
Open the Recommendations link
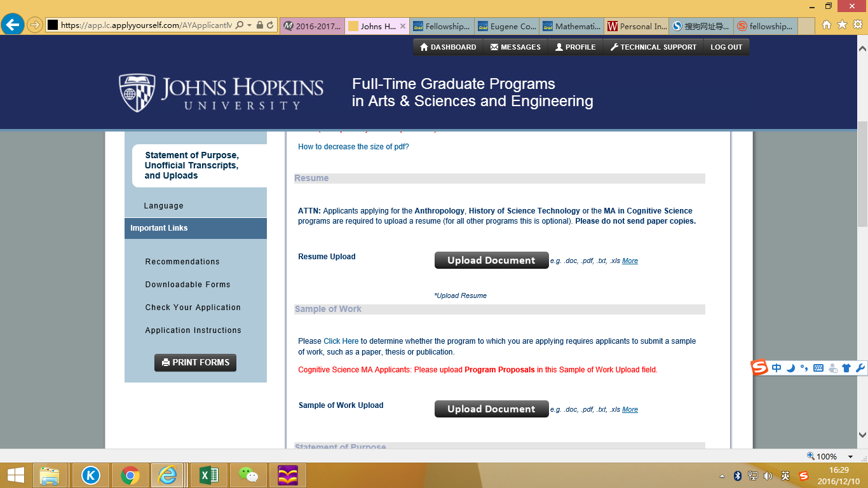pyautogui.click(x=182, y=262)
